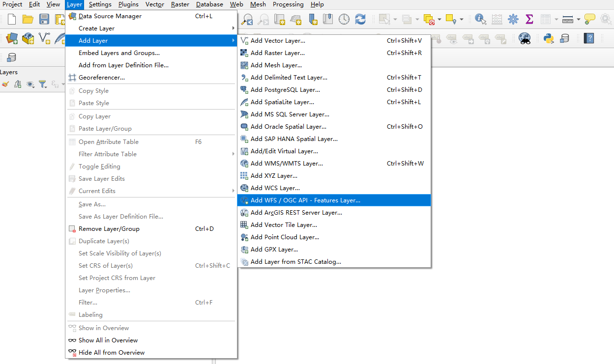Open the Edit menu
Image resolution: width=614 pixels, height=364 pixels.
coord(34,4)
